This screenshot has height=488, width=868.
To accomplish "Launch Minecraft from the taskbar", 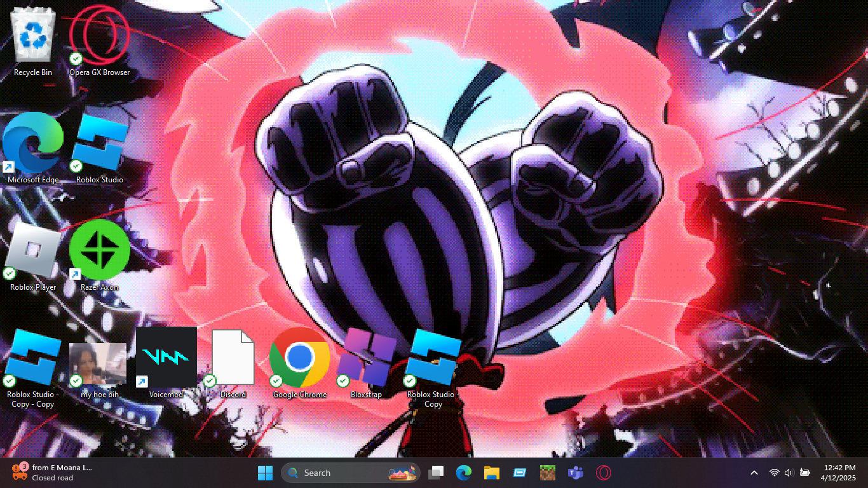I will coord(548,473).
